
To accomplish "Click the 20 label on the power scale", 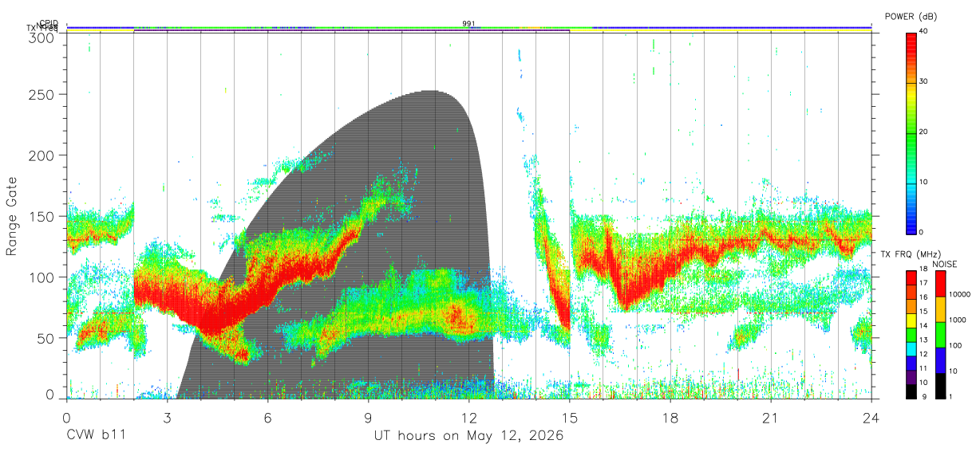I will [925, 132].
